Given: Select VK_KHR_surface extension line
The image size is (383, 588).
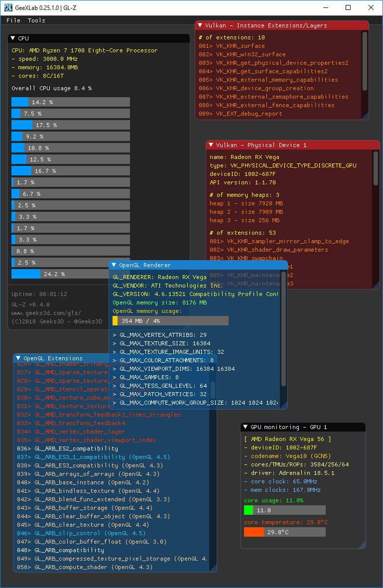Looking at the screenshot, I should pos(232,46).
